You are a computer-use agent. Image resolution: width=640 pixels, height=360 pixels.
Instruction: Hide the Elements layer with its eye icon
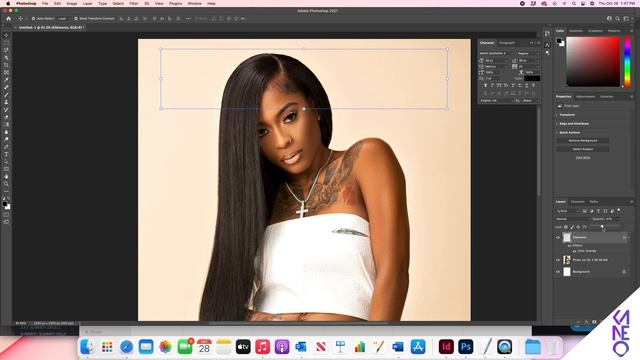(x=558, y=238)
